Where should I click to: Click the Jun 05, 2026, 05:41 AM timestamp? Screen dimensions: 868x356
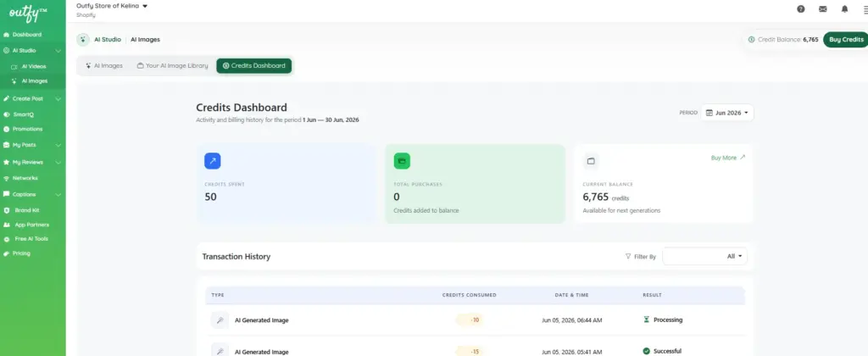tap(572, 351)
